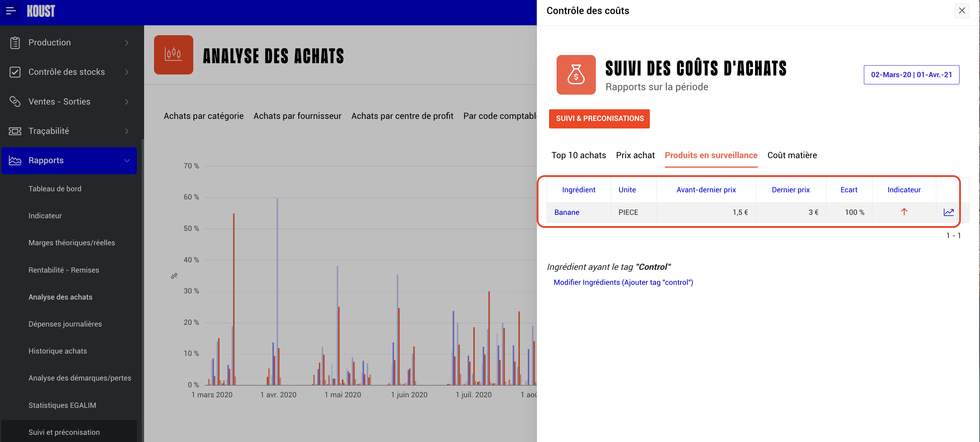Image resolution: width=980 pixels, height=442 pixels.
Task: Open the price trend chart for Banane
Action: pos(949,212)
